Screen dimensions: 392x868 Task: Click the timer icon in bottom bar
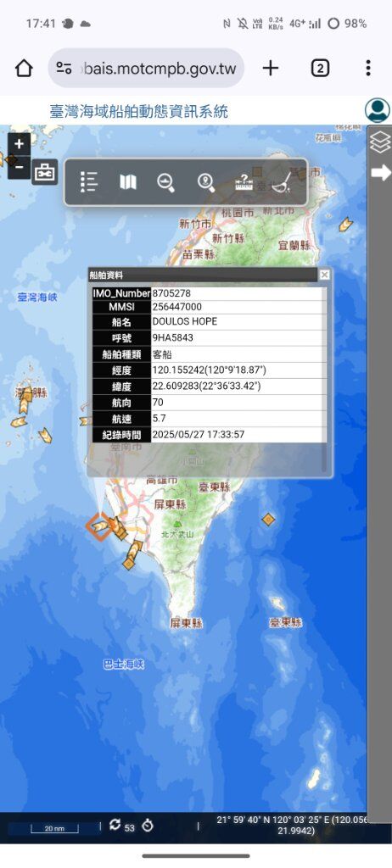coord(147,826)
